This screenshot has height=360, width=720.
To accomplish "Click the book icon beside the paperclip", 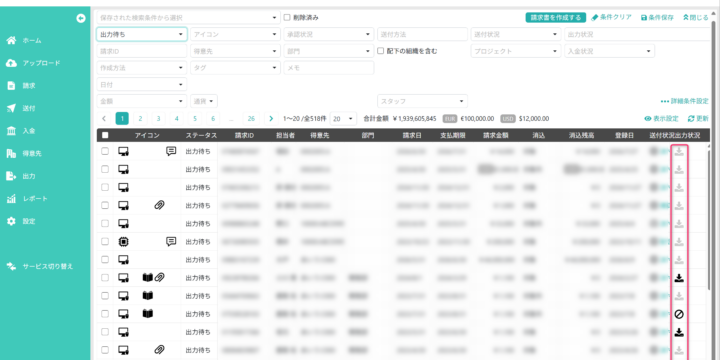I will tap(147, 277).
